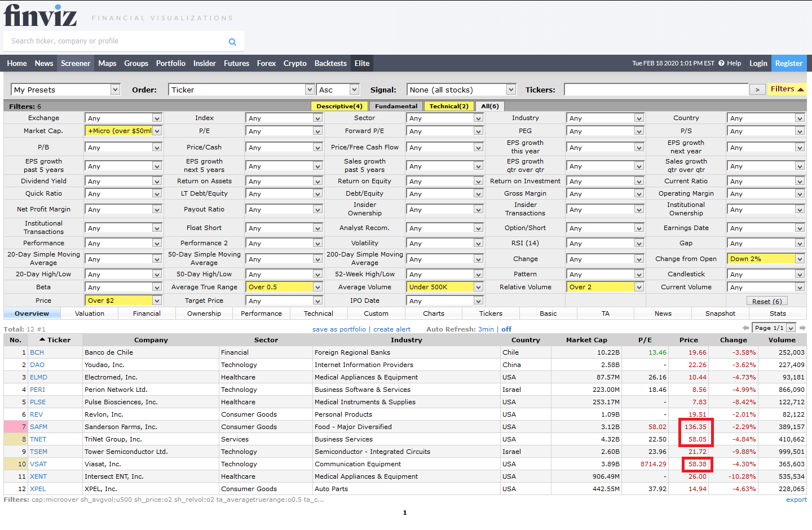Sort table by Volume column header

pyautogui.click(x=782, y=340)
